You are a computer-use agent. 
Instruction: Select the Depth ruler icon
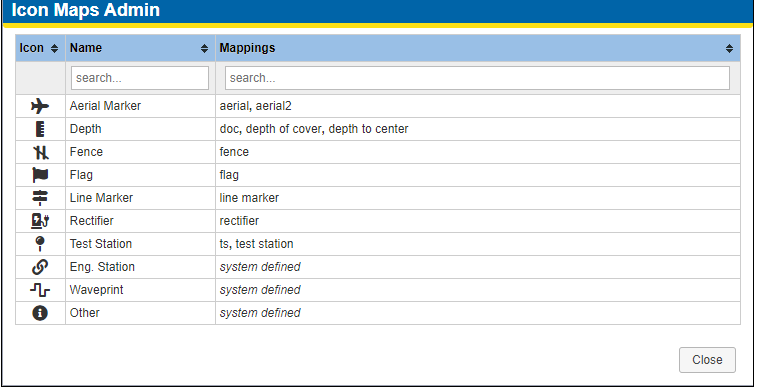[40, 129]
